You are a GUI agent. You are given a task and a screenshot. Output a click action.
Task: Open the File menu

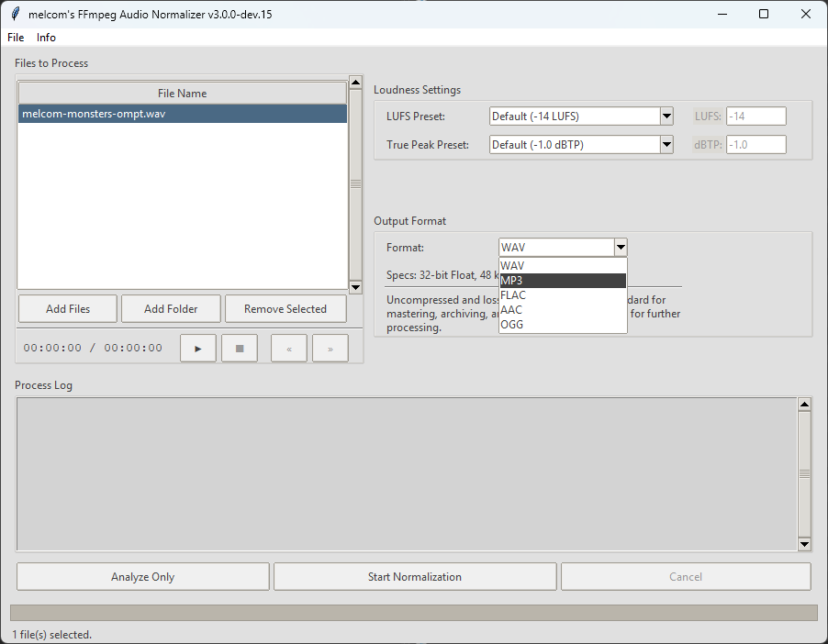click(16, 38)
